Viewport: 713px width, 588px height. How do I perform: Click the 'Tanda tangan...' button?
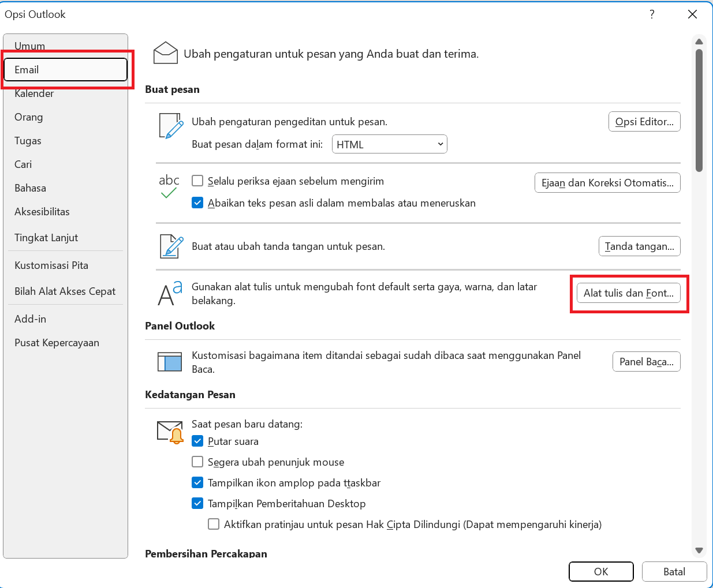(639, 246)
